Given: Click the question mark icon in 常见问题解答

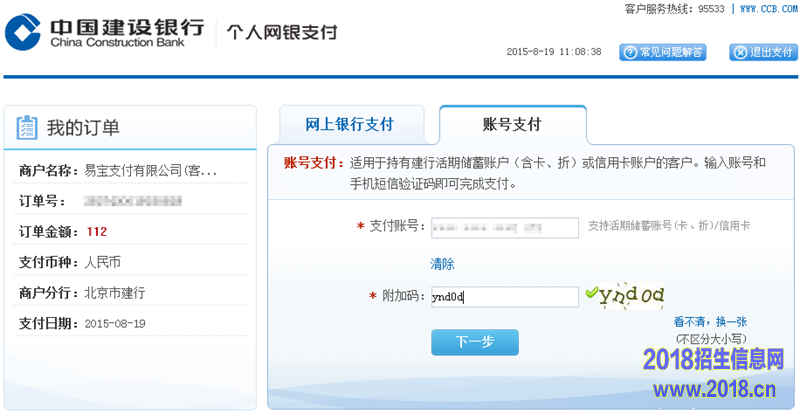Looking at the screenshot, I should point(629,52).
